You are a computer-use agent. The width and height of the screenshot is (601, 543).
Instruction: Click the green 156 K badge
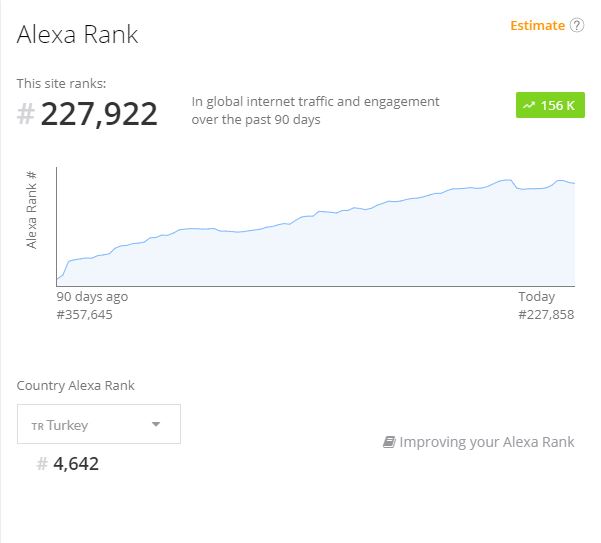click(549, 106)
